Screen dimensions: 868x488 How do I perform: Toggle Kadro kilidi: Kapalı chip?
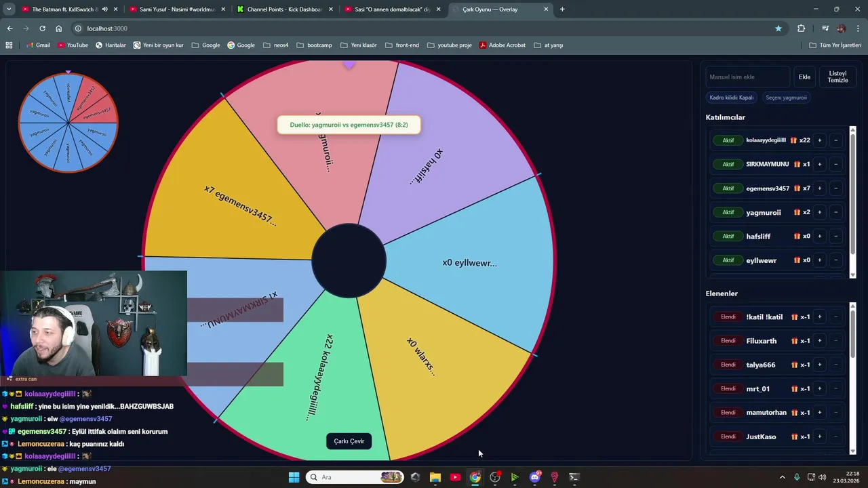tap(731, 98)
